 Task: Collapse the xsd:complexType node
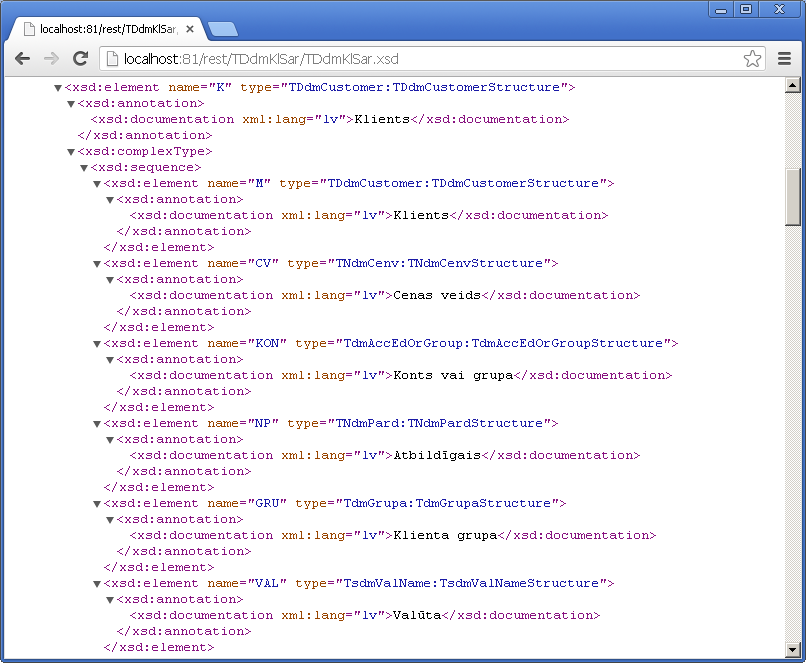[x=71, y=152]
